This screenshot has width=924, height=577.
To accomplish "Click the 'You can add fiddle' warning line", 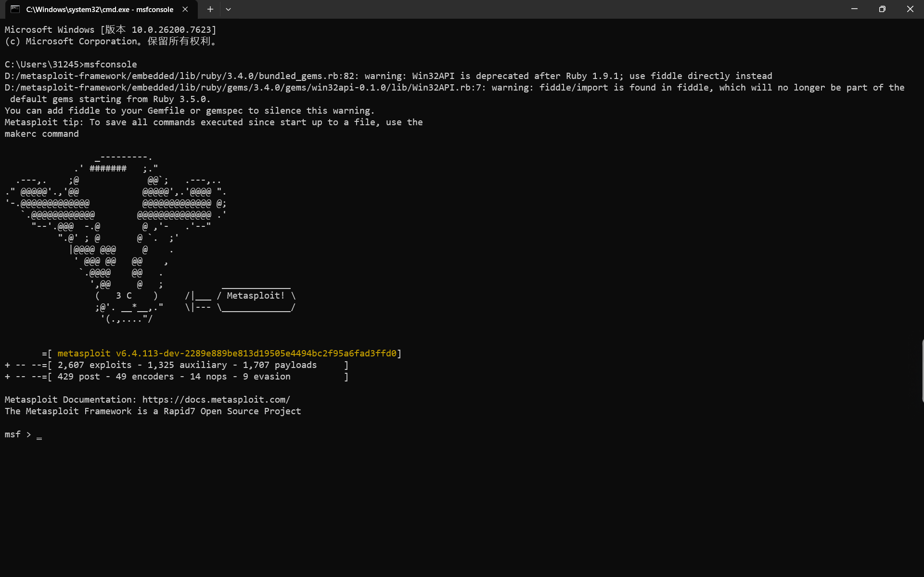I will pyautogui.click(x=190, y=111).
